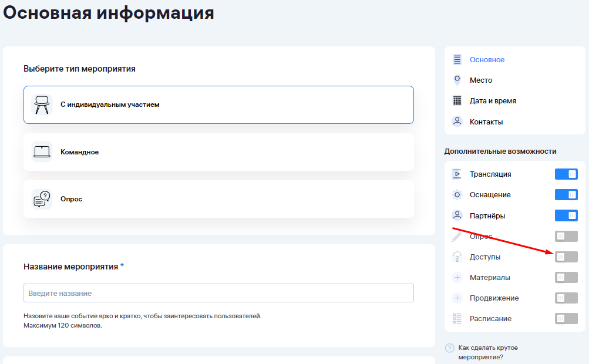589x364 pixels.
Task: Open the Как сделать крутое мероприятие link
Action: (x=487, y=352)
